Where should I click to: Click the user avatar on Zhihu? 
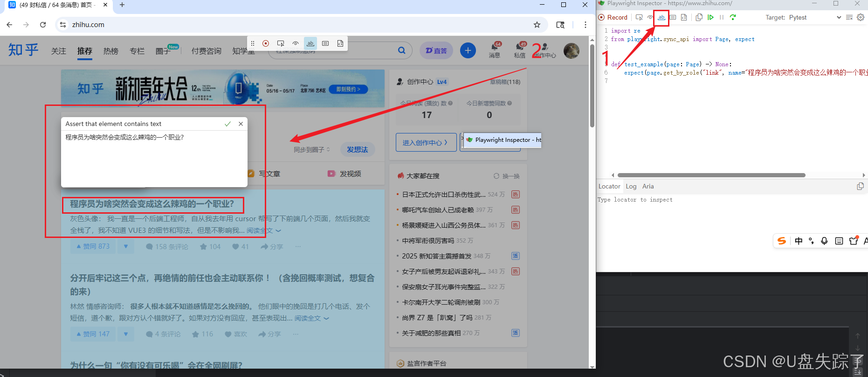pyautogui.click(x=572, y=50)
